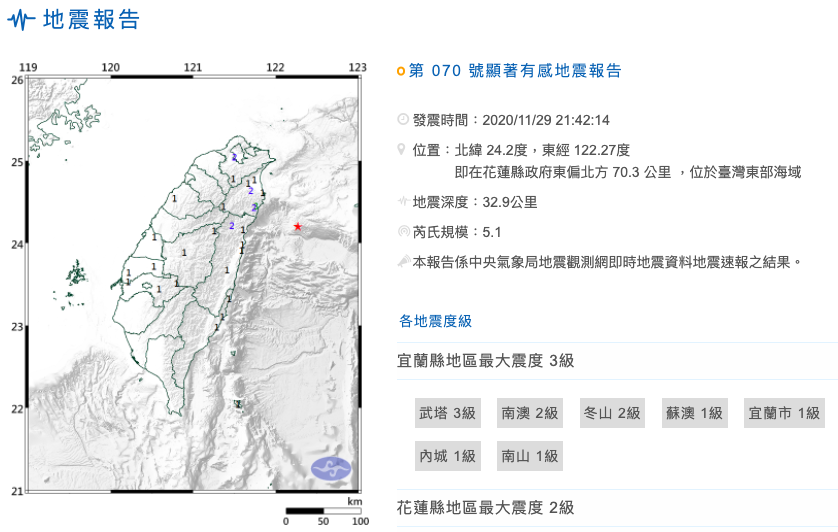Click the orange circle bullet before 第 070 號

401,71
